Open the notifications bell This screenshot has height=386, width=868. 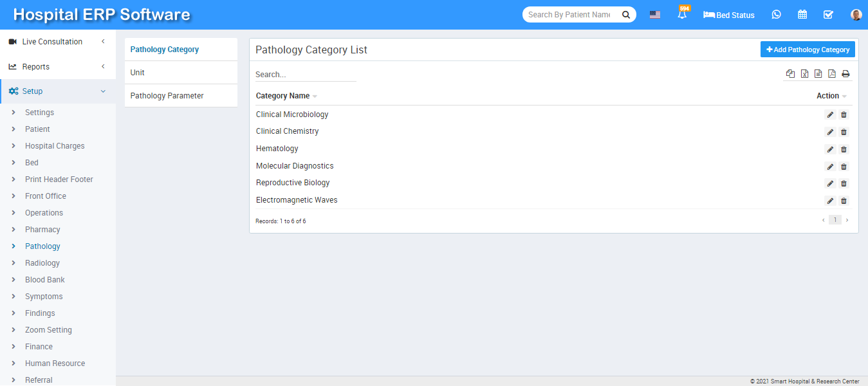point(682,15)
